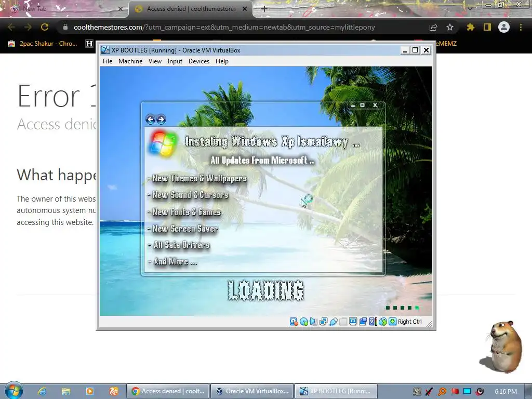Launch Internet Explorer from taskbar
This screenshot has height=399, width=532.
[42, 391]
